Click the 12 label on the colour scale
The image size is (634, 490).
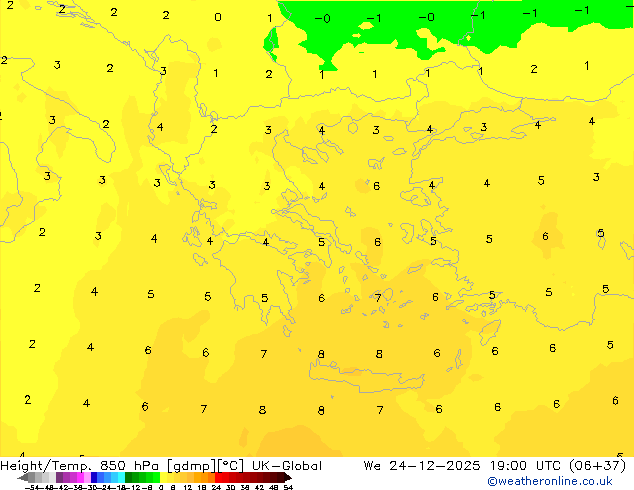(187, 488)
